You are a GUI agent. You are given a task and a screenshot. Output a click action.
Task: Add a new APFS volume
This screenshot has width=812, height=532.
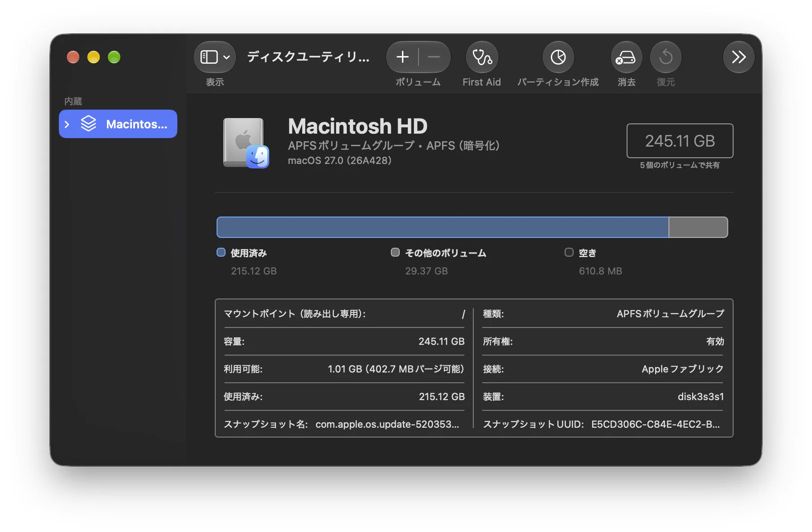(402, 57)
